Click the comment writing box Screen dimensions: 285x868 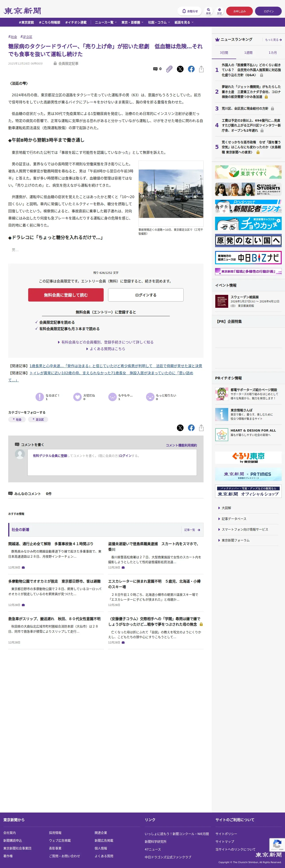[x=112, y=462]
